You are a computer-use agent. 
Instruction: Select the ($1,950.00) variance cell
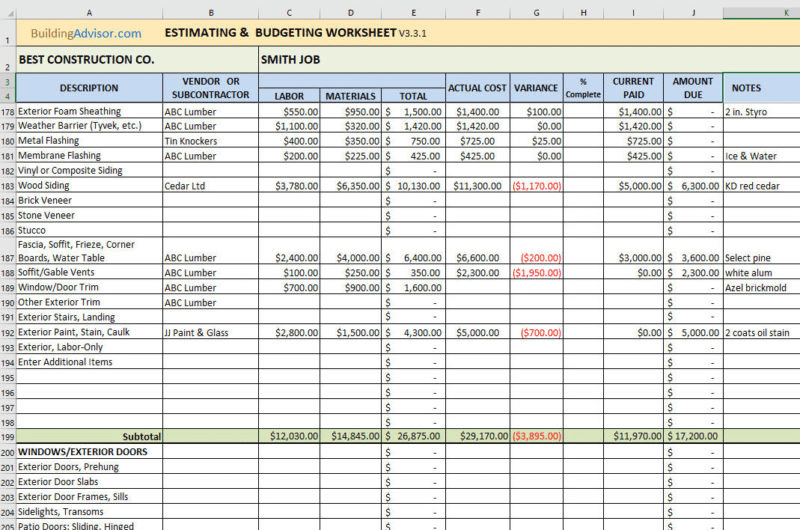(x=536, y=272)
